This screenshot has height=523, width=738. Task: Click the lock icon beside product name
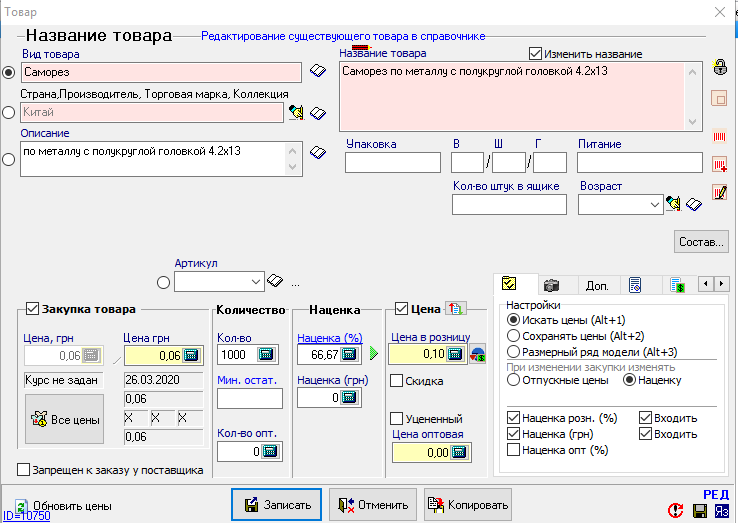718,68
